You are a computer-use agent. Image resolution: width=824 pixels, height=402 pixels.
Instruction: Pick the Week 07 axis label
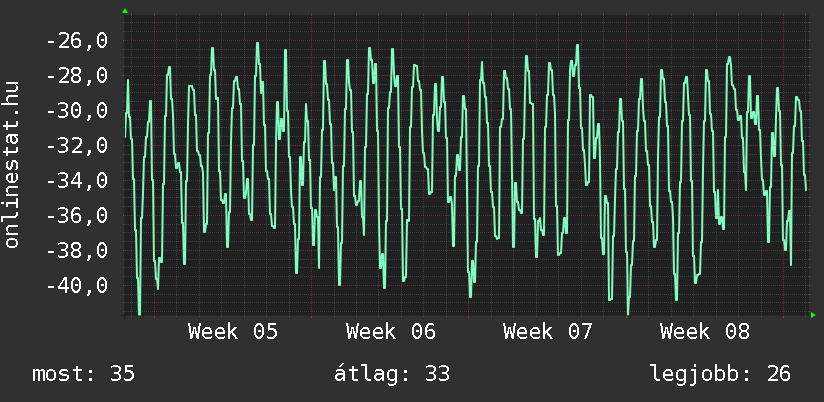click(x=547, y=331)
